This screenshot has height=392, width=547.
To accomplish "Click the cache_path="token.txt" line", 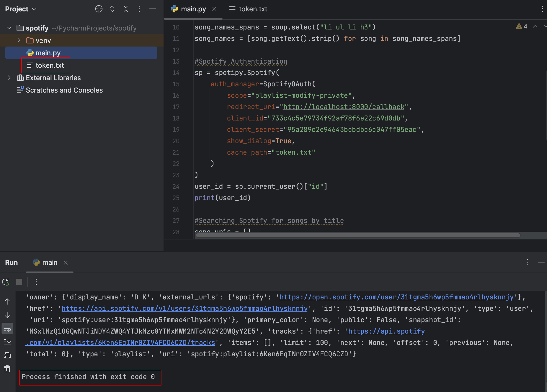I will click(271, 152).
